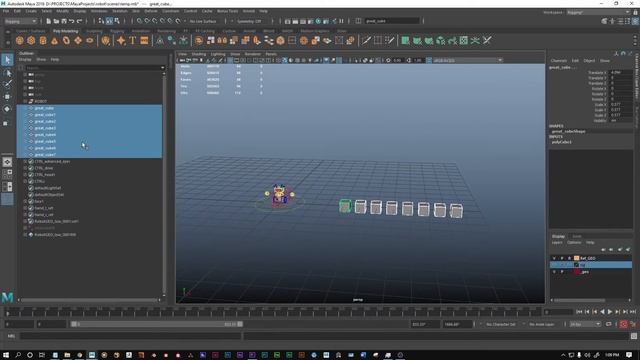
Task: Create a polygon cone from the shelf
Action: tap(55, 40)
